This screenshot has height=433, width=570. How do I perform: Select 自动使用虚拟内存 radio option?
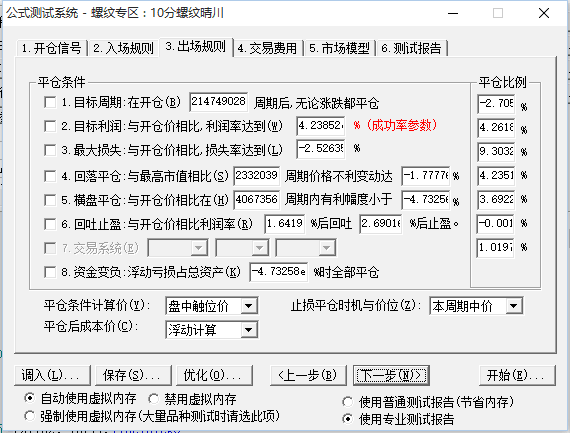tap(29, 398)
